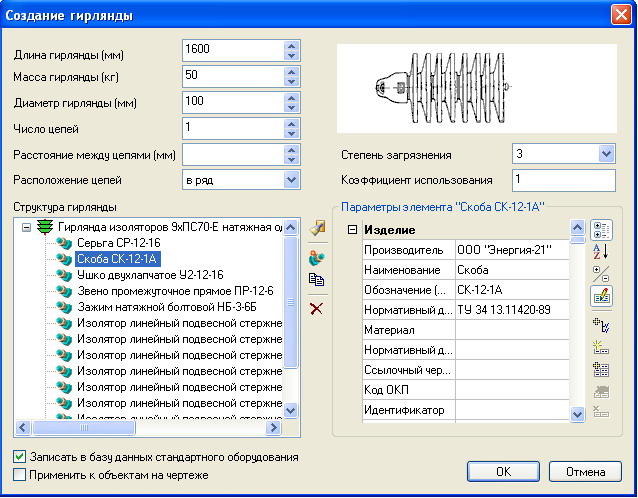Click the copy element icon
The image size is (638, 498).
[317, 281]
